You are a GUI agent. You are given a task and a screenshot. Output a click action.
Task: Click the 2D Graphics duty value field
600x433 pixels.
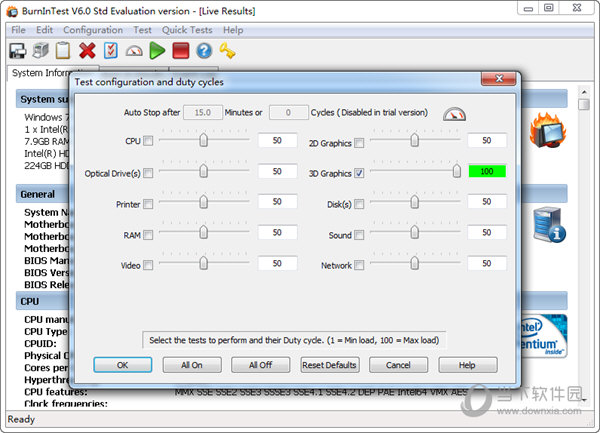[x=487, y=140]
